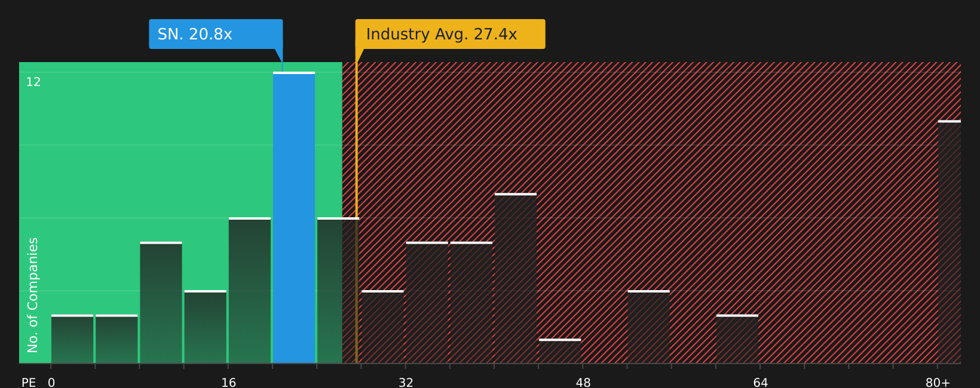Select the shortest bar ending at PE 48
The height and width of the screenshot is (388, 980).
pyautogui.click(x=560, y=351)
